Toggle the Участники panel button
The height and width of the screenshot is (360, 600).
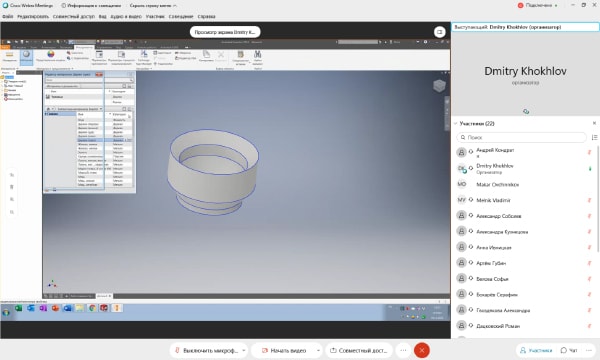[536, 350]
